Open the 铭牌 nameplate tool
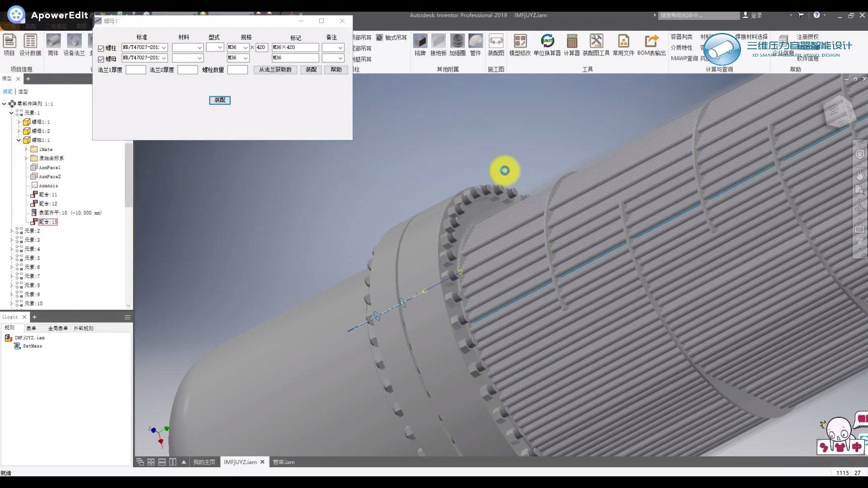The image size is (868, 488). [420, 45]
